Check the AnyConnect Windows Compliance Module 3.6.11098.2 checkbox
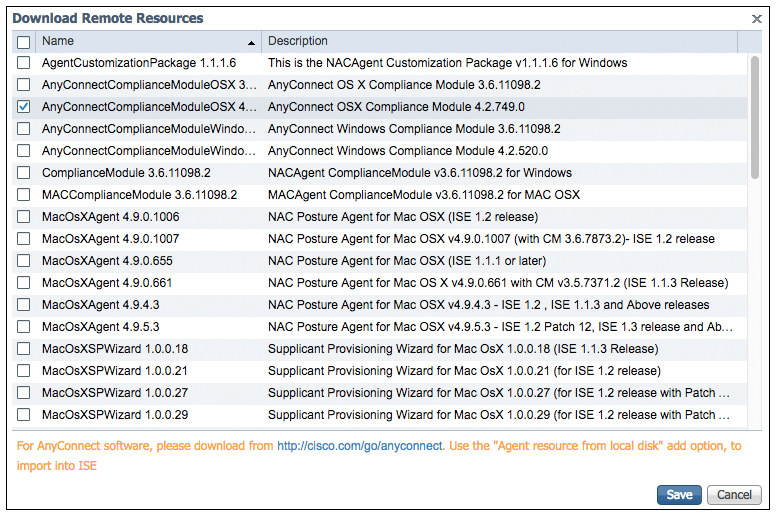This screenshot has height=513, width=776. click(23, 129)
